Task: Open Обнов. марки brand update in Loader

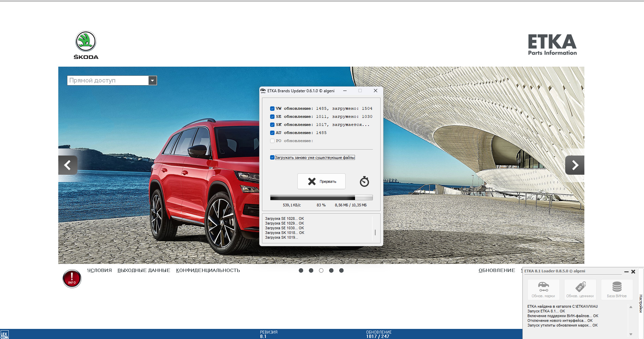Action: 543,290
